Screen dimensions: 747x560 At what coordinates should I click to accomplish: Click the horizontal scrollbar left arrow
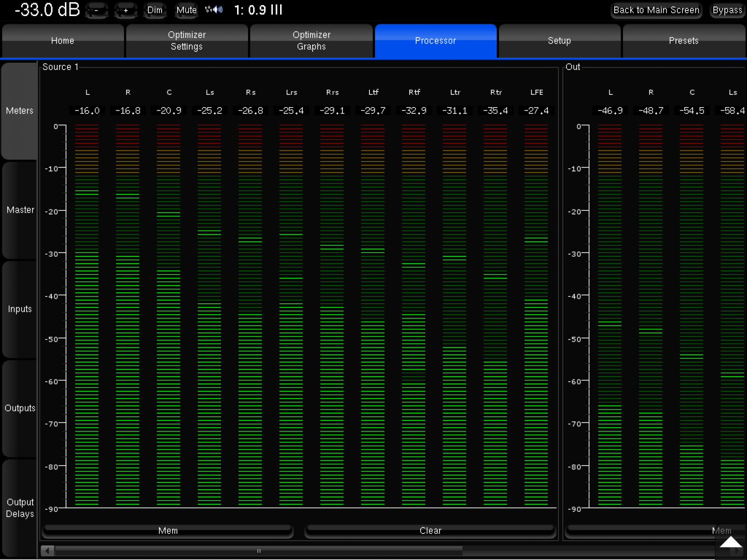click(48, 551)
